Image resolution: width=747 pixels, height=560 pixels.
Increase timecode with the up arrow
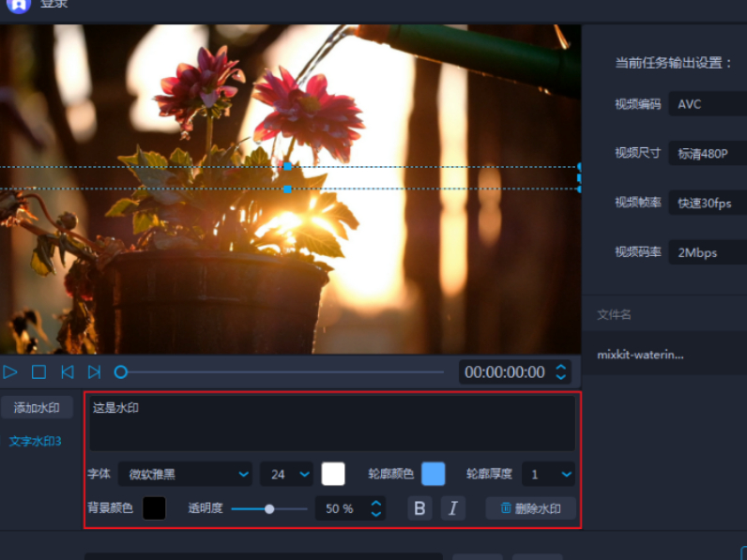pos(561,367)
